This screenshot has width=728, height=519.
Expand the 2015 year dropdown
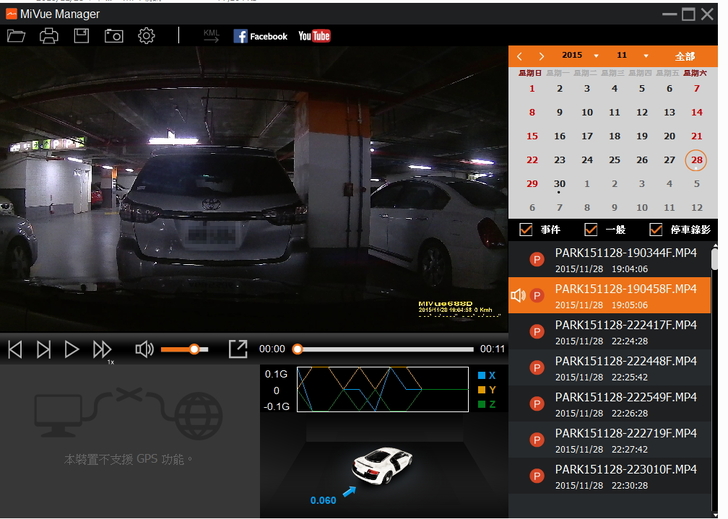[x=596, y=57]
